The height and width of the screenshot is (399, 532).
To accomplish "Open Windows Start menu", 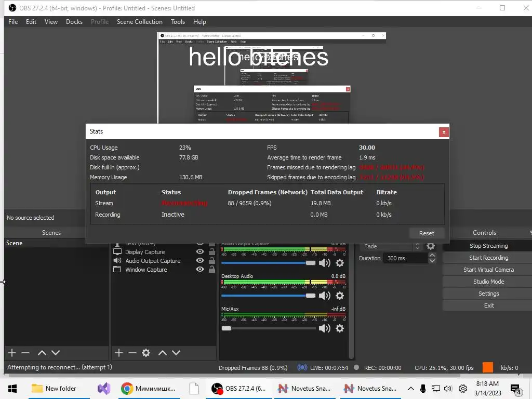I will coord(12,389).
